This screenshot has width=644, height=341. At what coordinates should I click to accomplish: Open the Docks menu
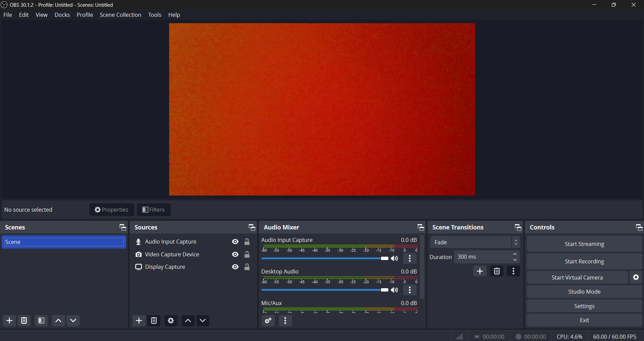click(x=62, y=15)
